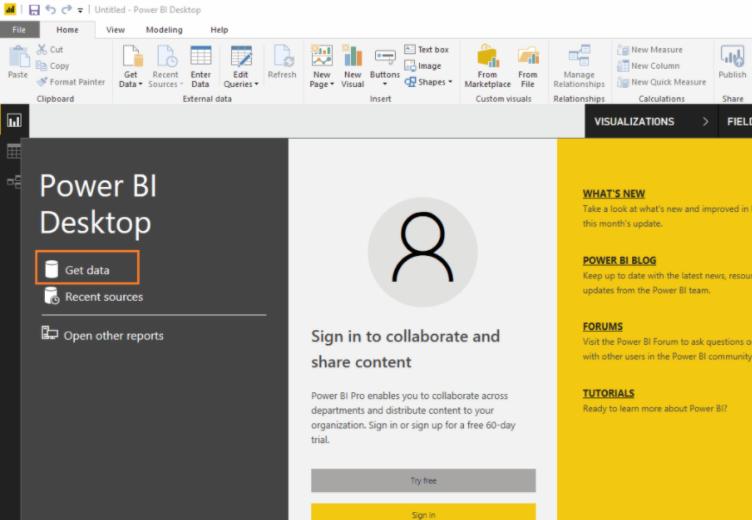Viewport: 752px width, 520px height.
Task: Click Get data on the splash screen
Action: coord(87,270)
